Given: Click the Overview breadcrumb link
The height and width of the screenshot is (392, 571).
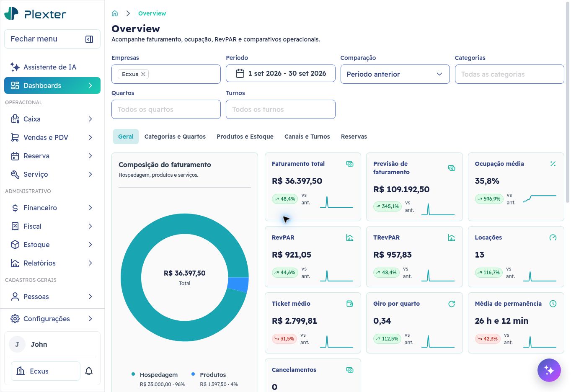Looking at the screenshot, I should [x=152, y=13].
